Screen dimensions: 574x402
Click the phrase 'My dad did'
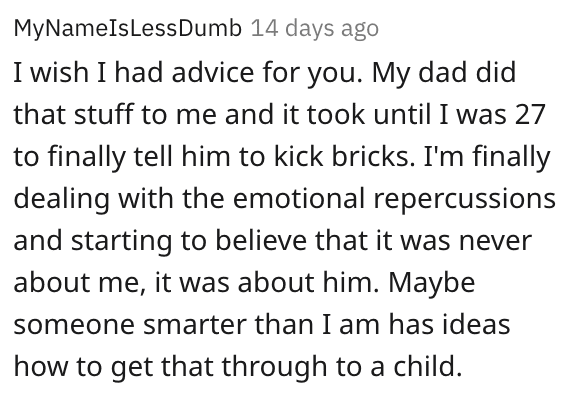[444, 72]
